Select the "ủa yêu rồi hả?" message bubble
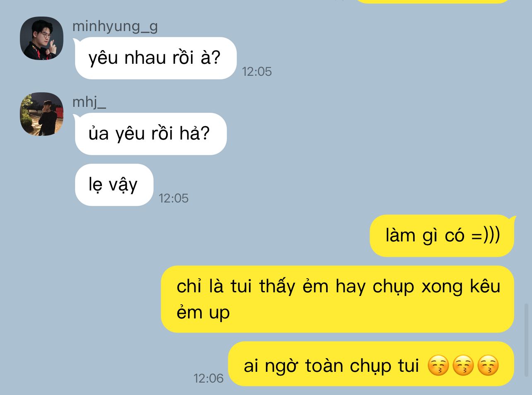The image size is (532, 395). (150, 134)
